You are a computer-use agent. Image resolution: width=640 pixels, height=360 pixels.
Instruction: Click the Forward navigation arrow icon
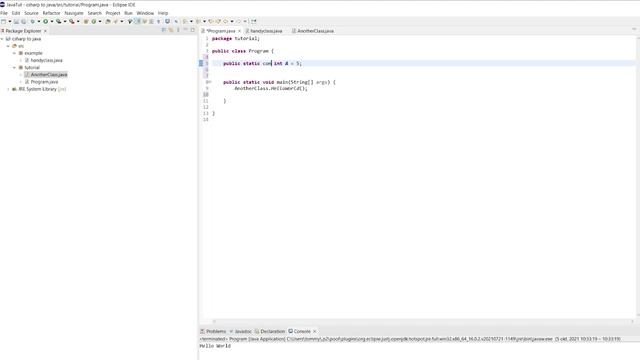coord(239,21)
